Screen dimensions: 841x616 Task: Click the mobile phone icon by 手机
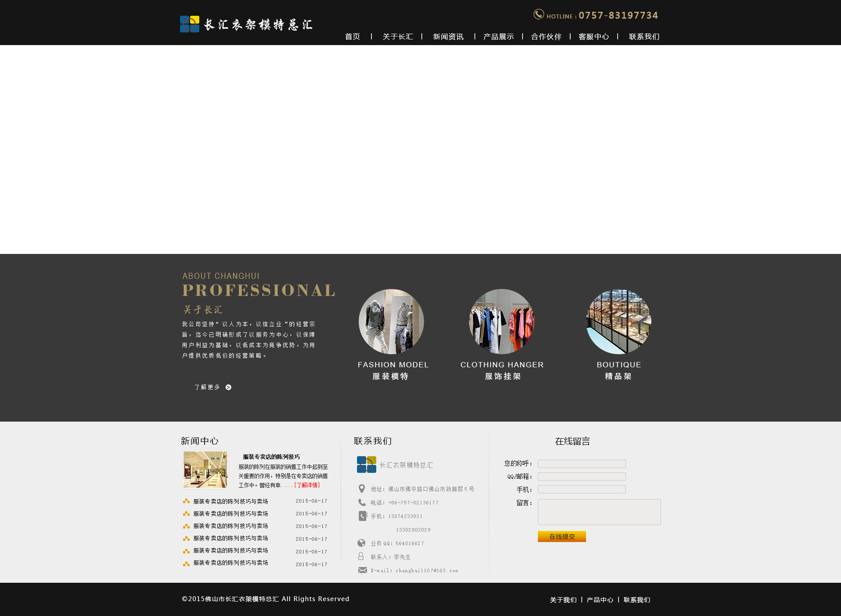coord(362,516)
